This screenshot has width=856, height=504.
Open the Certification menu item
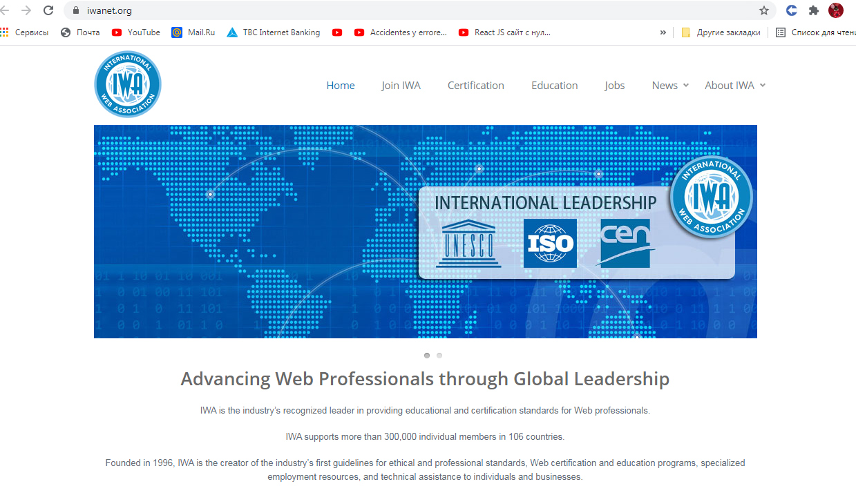[x=475, y=86]
